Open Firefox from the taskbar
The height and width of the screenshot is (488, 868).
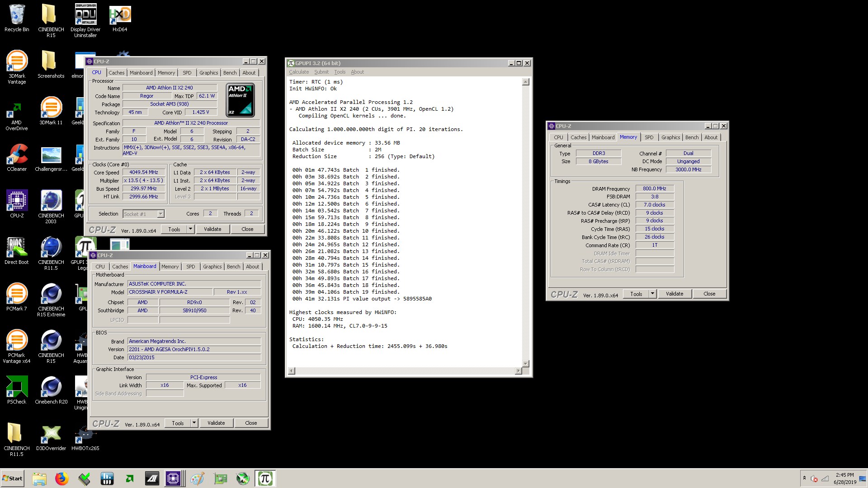[62, 479]
